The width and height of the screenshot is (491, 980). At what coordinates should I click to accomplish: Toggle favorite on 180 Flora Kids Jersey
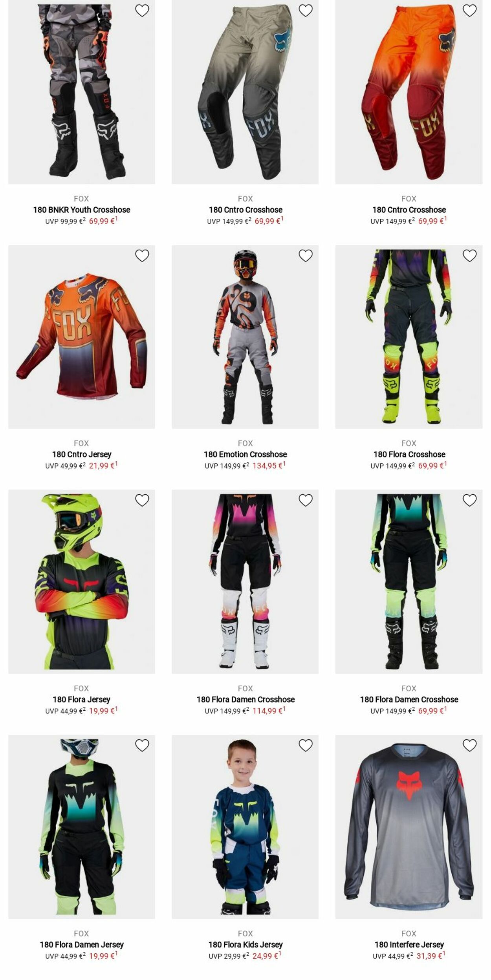(306, 745)
